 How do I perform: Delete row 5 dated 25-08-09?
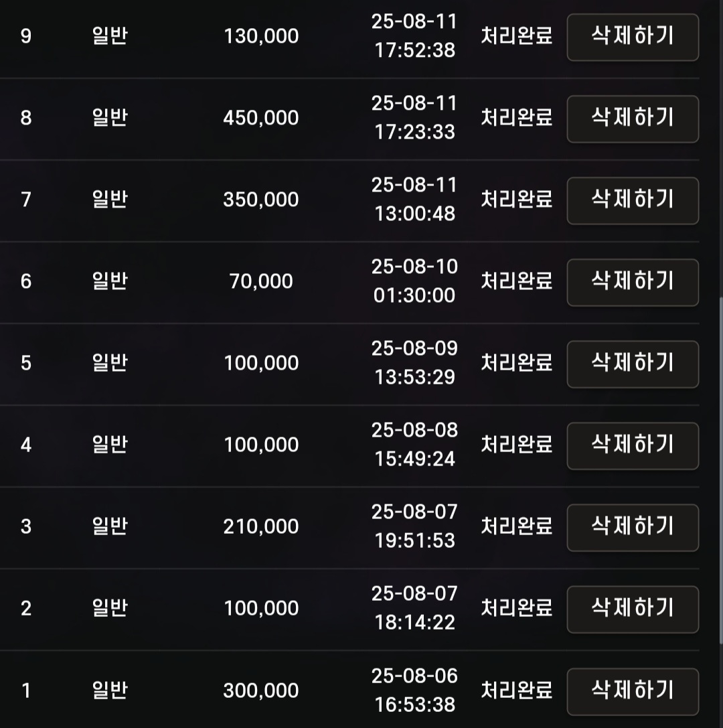[x=633, y=364]
